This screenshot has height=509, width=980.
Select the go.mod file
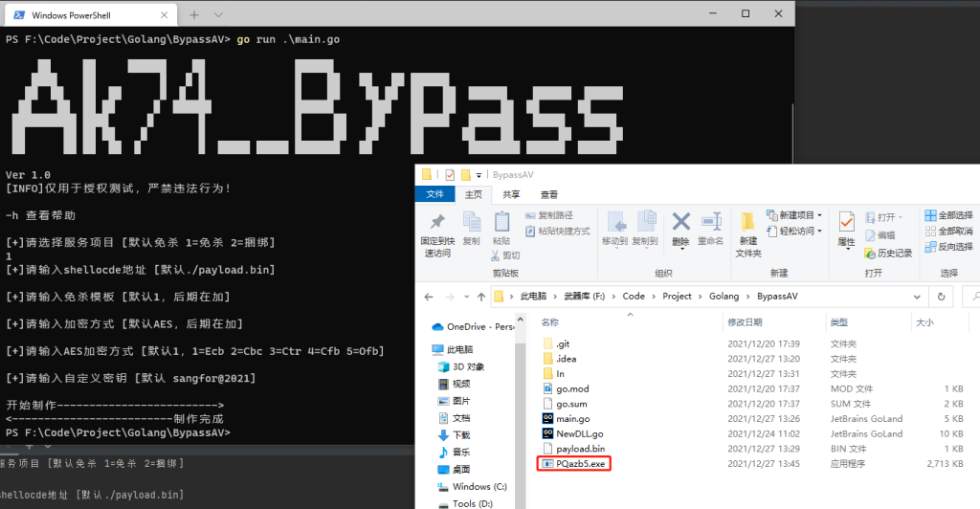pyautogui.click(x=566, y=389)
